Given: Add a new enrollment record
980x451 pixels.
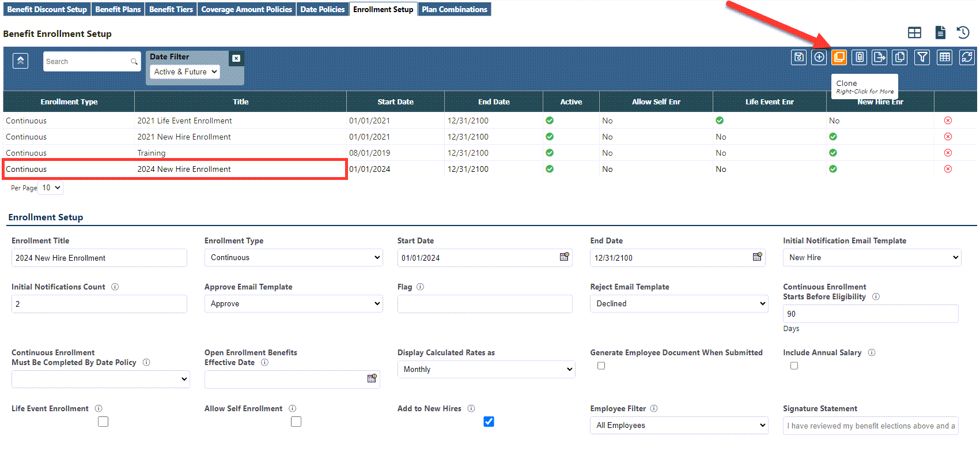Looking at the screenshot, I should point(819,57).
